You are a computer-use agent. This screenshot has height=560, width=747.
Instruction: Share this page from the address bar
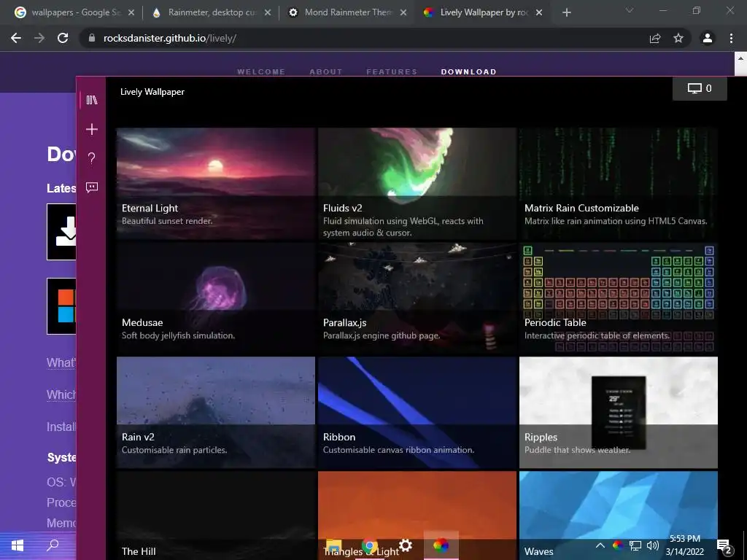(x=655, y=38)
